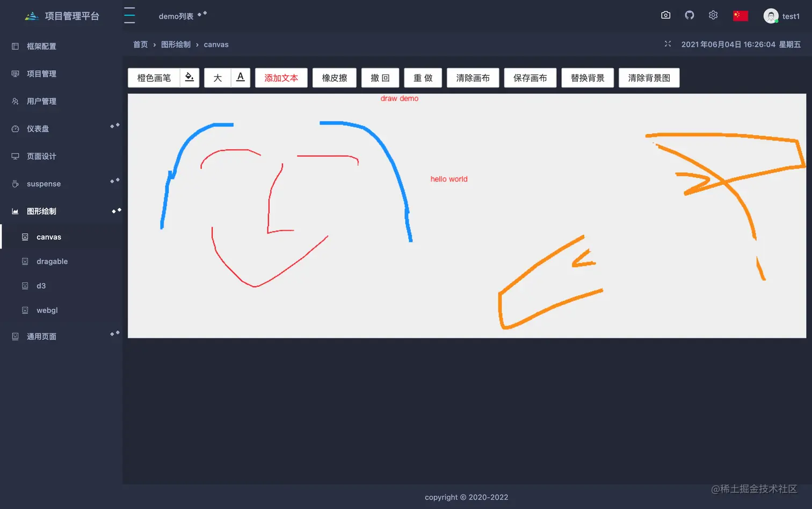Expand the suspense submenu arrow
The width and height of the screenshot is (812, 509).
pyautogui.click(x=115, y=180)
